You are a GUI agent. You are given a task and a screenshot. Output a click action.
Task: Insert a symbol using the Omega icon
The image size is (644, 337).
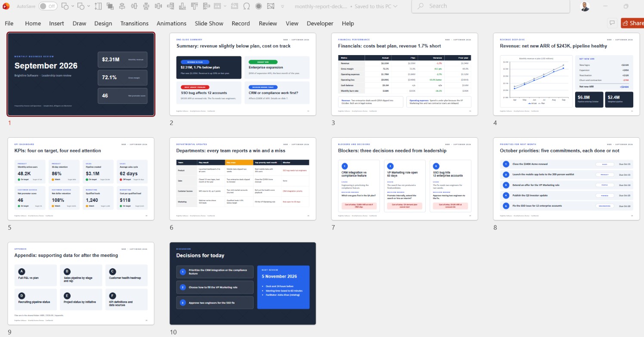247,6
